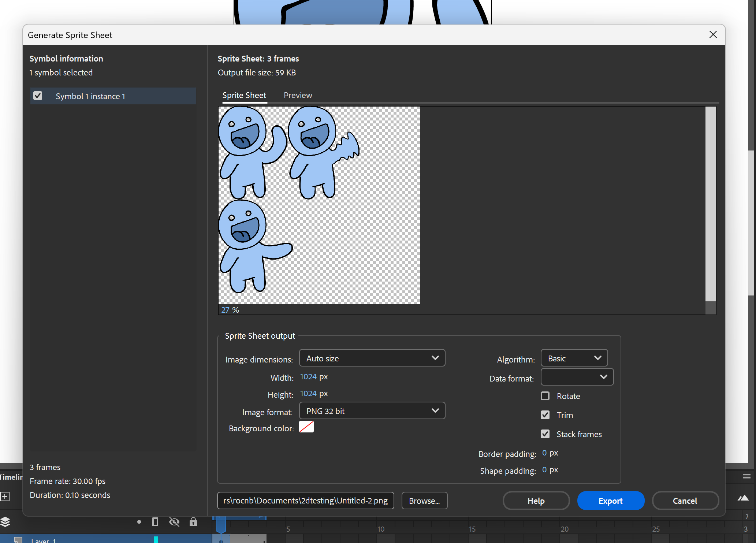
Task: Enable the Rotate checkbox
Action: tap(545, 396)
